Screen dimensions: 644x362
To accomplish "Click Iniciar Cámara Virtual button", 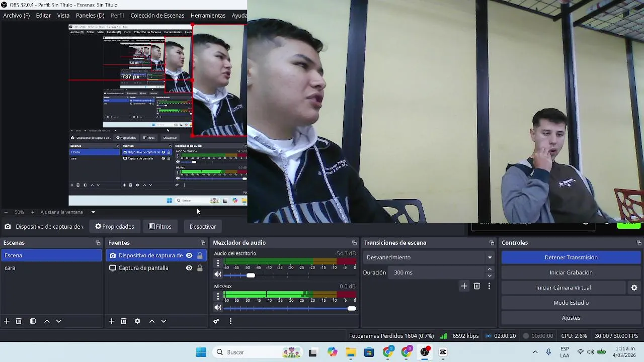I will pyautogui.click(x=563, y=288).
